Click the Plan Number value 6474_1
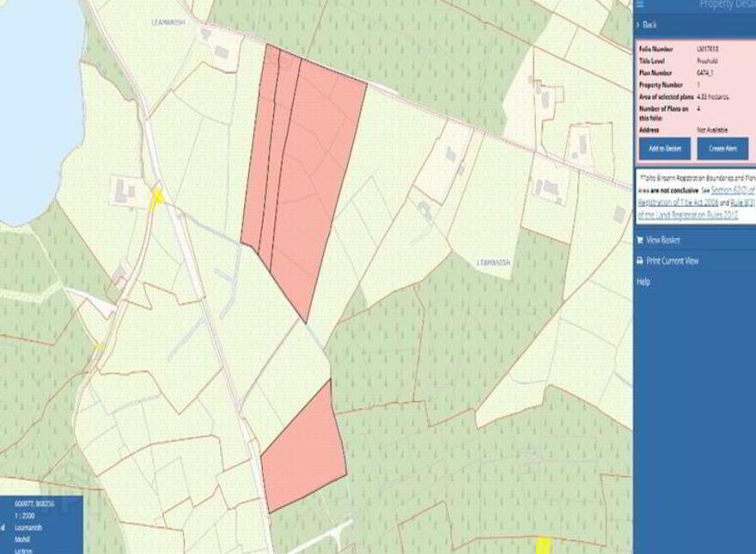 click(x=705, y=73)
